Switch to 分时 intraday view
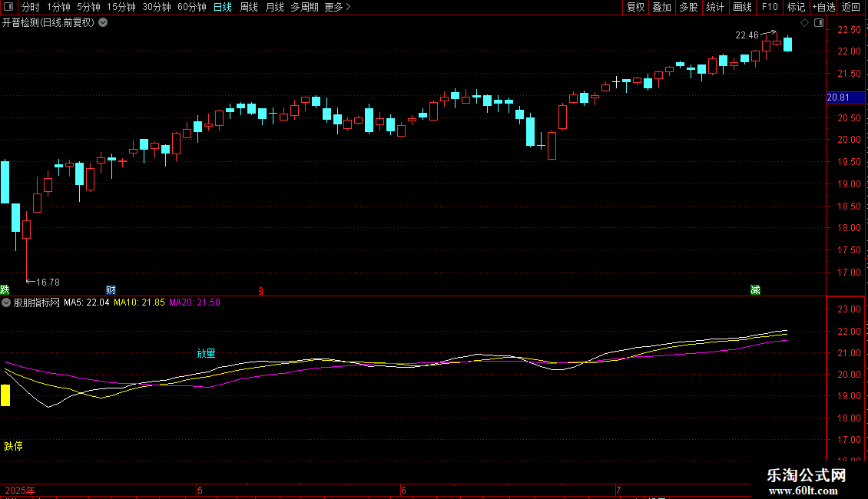Screen dimensions: 868x499 pyautogui.click(x=31, y=7)
